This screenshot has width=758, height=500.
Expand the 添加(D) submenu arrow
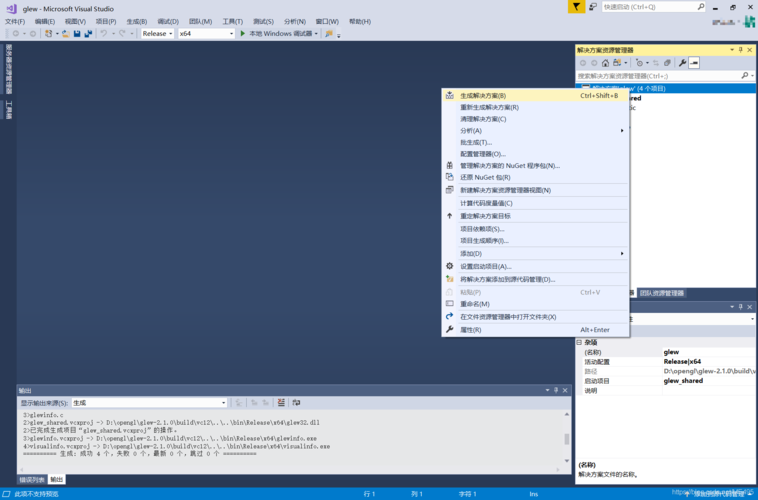622,253
